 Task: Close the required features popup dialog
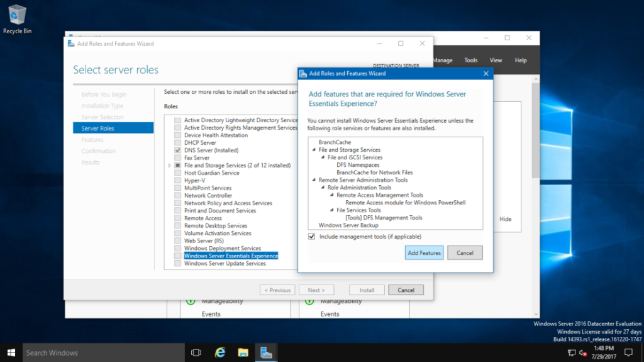(x=486, y=74)
